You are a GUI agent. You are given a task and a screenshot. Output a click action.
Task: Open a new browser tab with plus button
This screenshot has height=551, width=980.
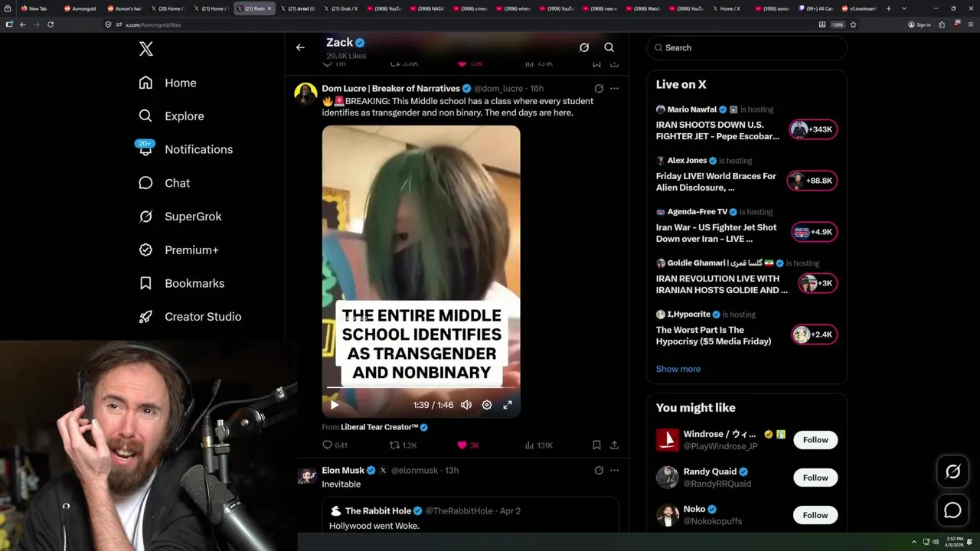click(x=889, y=8)
